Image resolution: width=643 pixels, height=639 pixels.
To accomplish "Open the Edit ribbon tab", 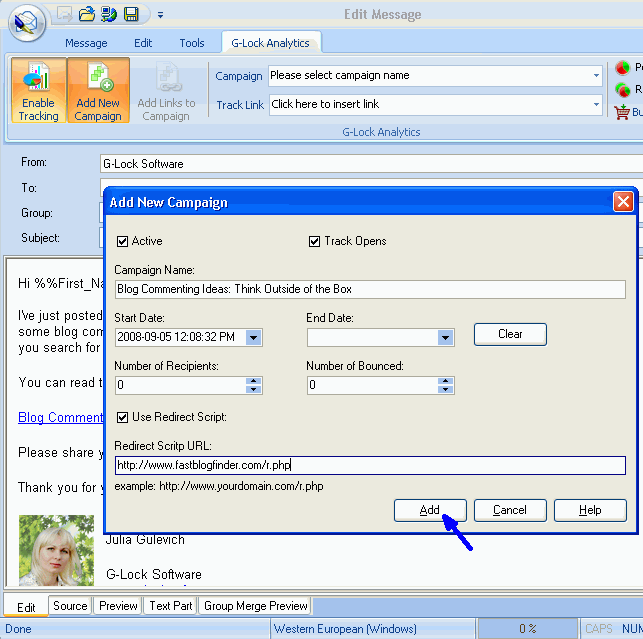I will pyautogui.click(x=143, y=43).
